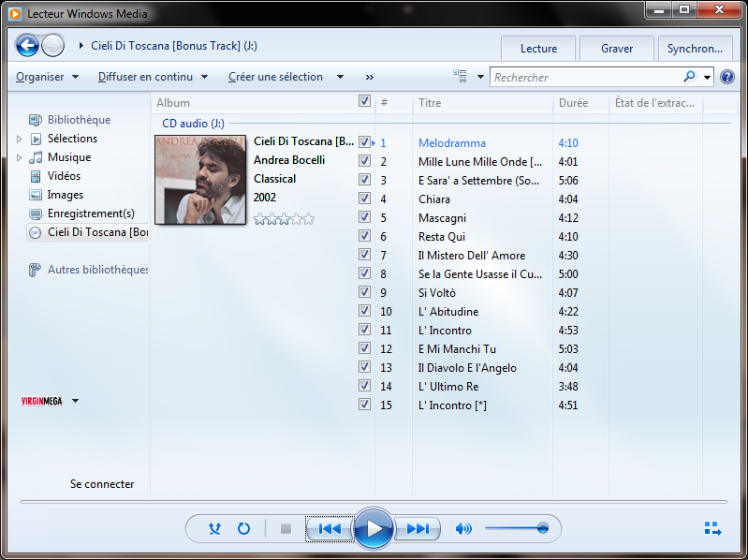Click État de l'extrac... column header
Viewport: 748px width, 560px height.
(x=655, y=103)
